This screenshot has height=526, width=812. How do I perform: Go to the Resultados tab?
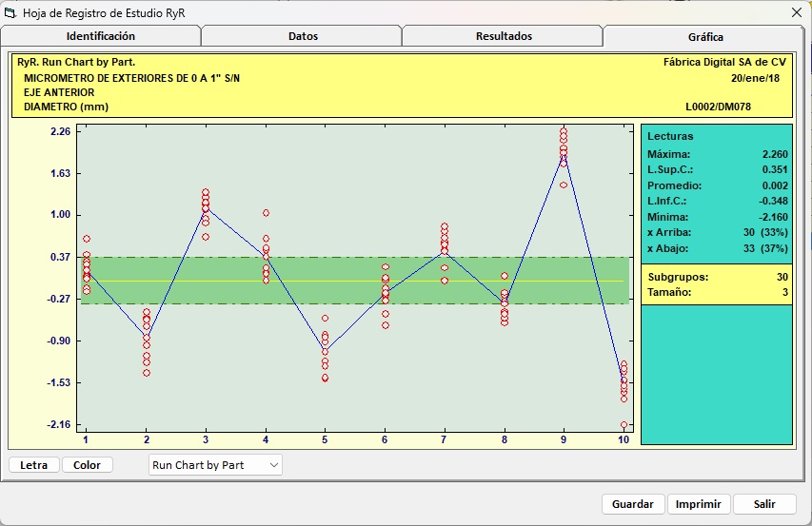point(504,36)
